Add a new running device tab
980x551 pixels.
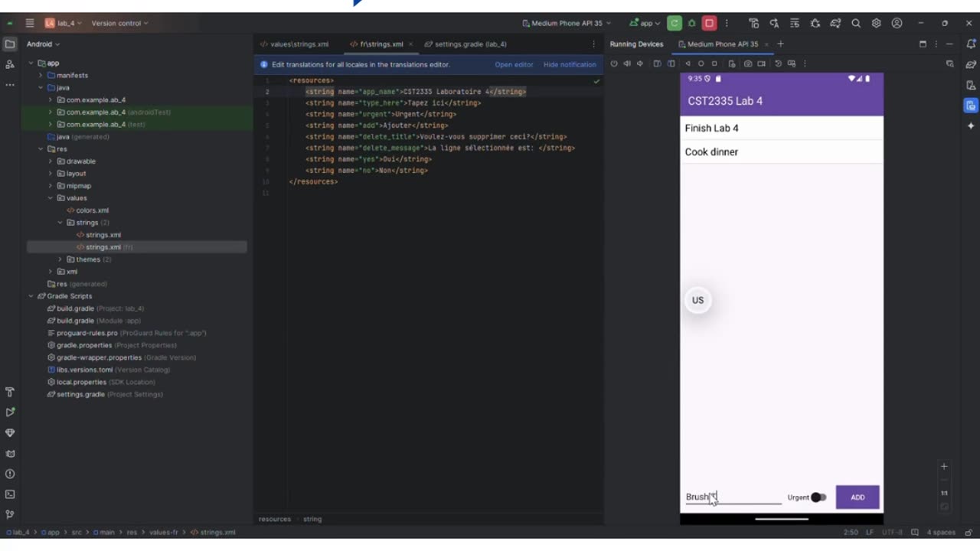tap(780, 44)
